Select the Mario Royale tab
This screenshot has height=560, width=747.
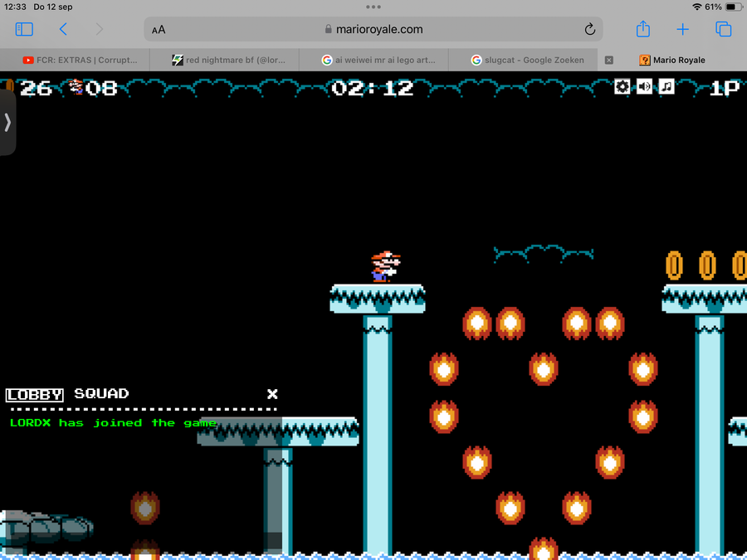click(671, 60)
